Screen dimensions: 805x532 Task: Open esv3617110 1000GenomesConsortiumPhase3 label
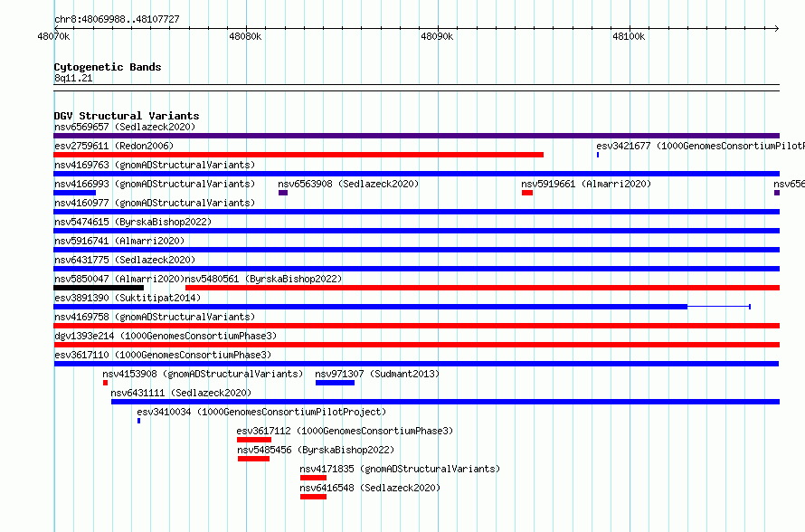pyautogui.click(x=163, y=355)
